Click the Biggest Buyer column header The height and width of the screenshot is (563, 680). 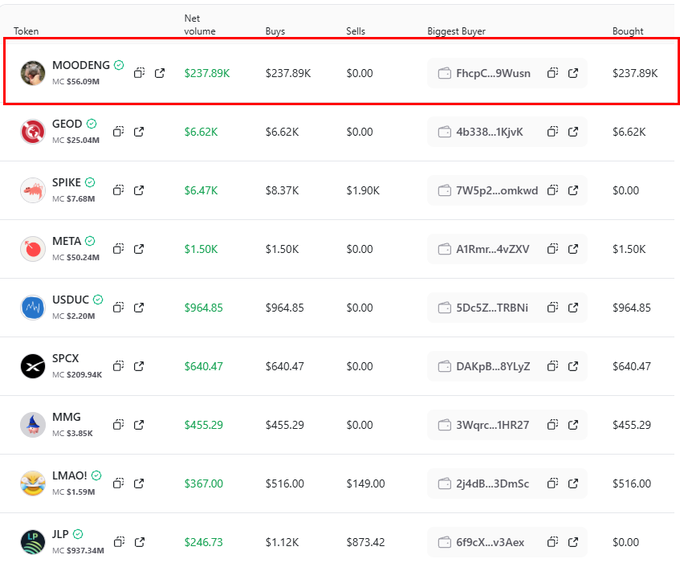pos(456,32)
